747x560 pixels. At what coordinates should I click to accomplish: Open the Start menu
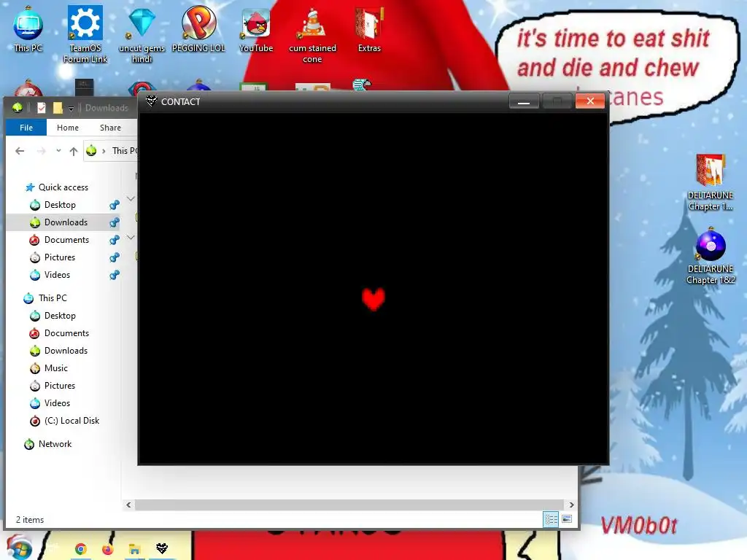pyautogui.click(x=18, y=547)
